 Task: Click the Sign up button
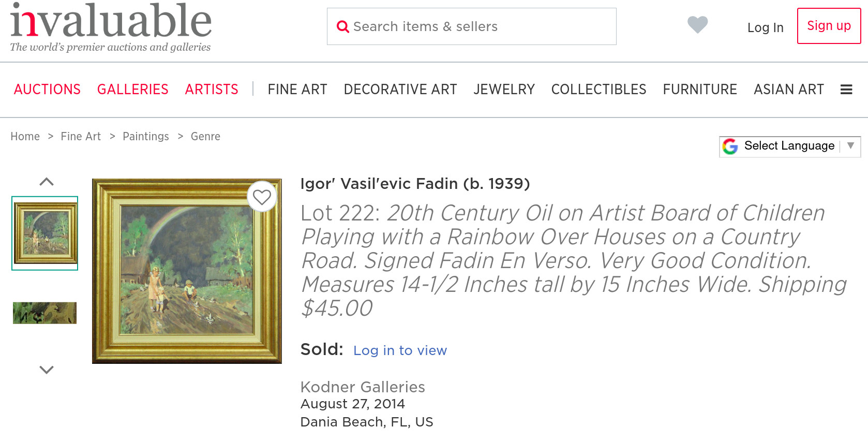(x=829, y=26)
